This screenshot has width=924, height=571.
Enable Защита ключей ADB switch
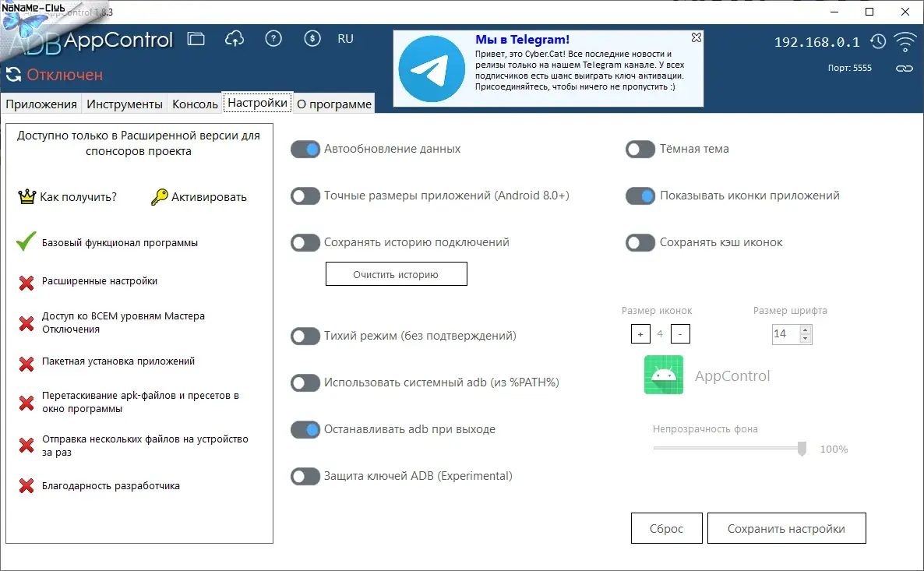pos(305,476)
